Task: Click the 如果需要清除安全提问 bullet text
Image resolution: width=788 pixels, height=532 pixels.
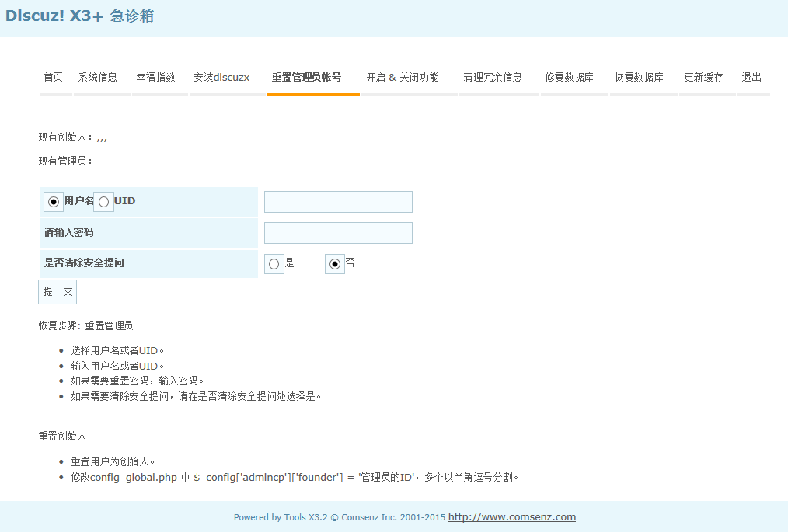Action: click(x=196, y=396)
